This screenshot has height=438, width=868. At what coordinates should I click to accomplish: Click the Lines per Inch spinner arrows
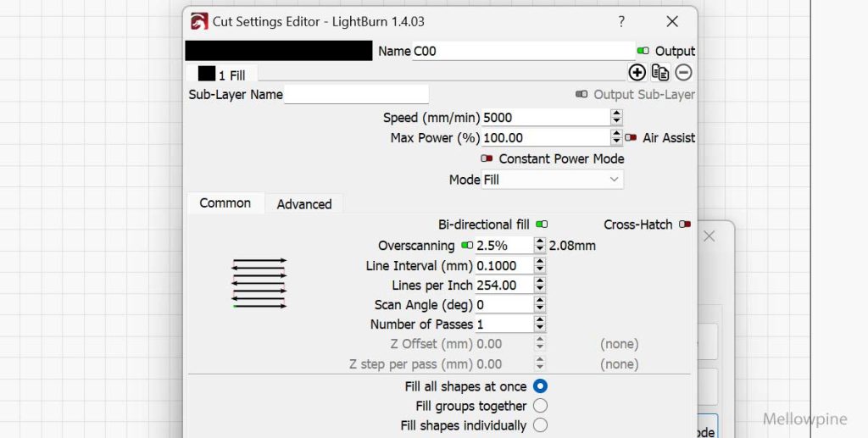540,286
